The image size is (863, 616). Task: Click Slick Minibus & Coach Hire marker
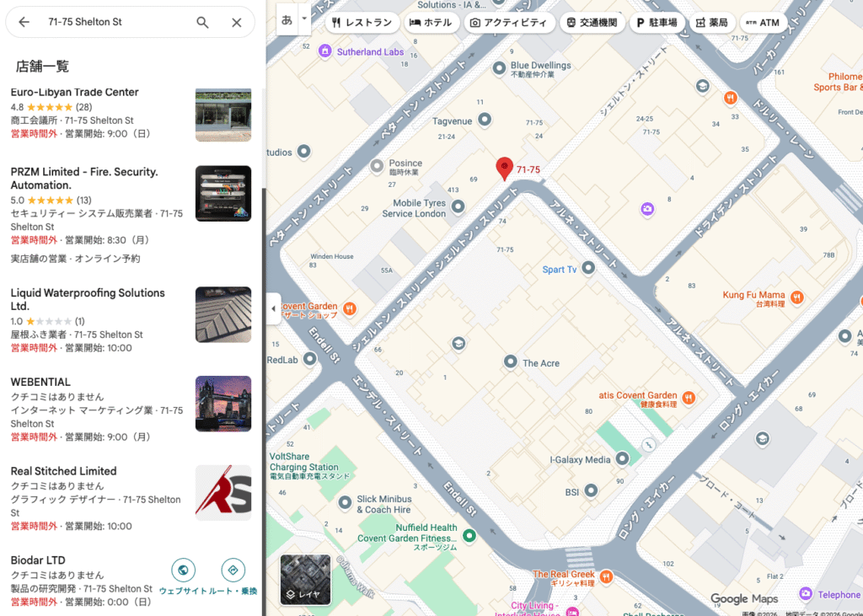point(345,502)
